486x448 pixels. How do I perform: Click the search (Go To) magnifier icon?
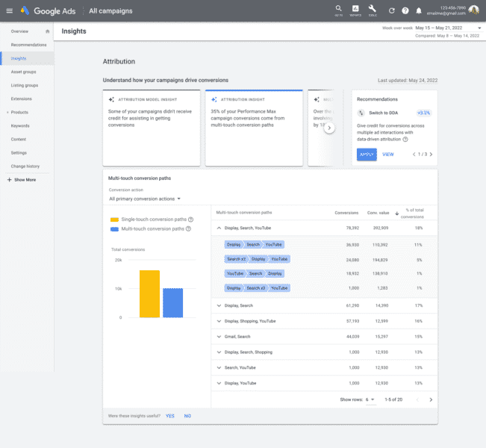[x=338, y=10]
